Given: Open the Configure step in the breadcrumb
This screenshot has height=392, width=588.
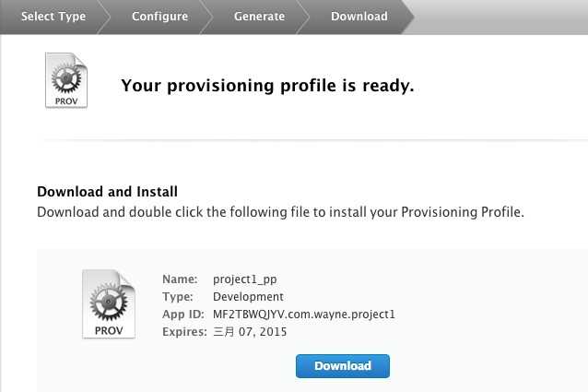Looking at the screenshot, I should [159, 17].
